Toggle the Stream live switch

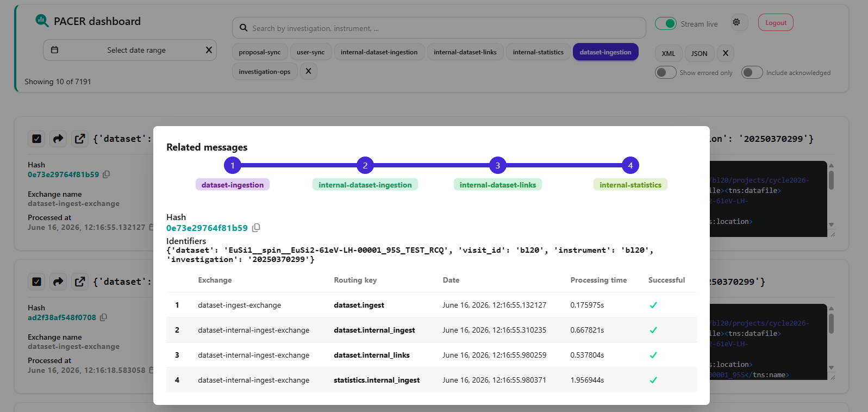pos(666,23)
